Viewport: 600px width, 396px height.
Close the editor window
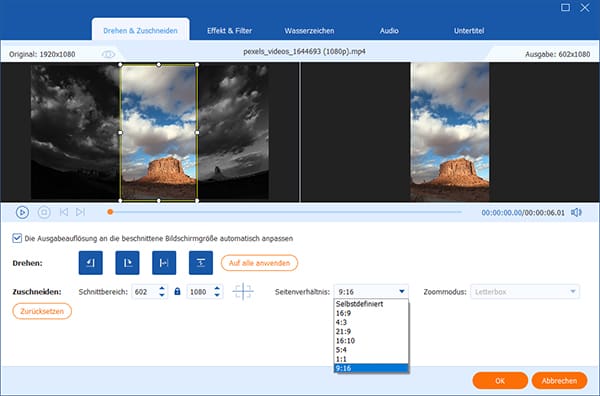coord(585,7)
